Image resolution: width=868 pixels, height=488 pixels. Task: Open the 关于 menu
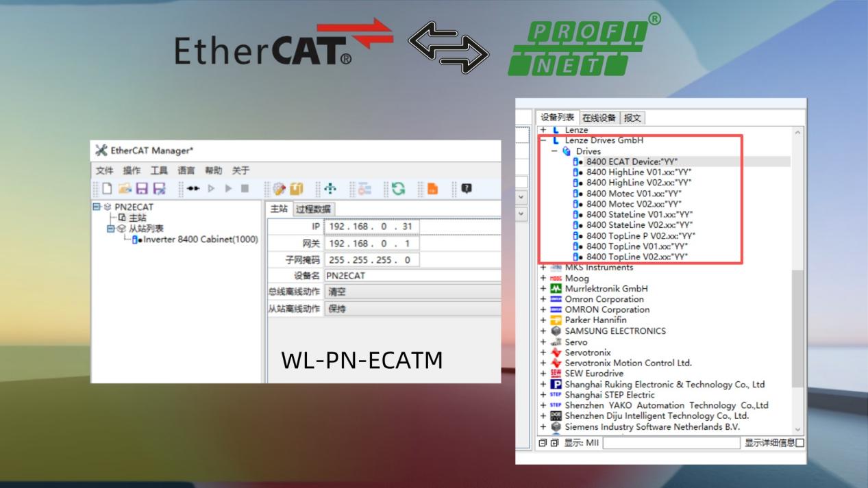pos(240,170)
